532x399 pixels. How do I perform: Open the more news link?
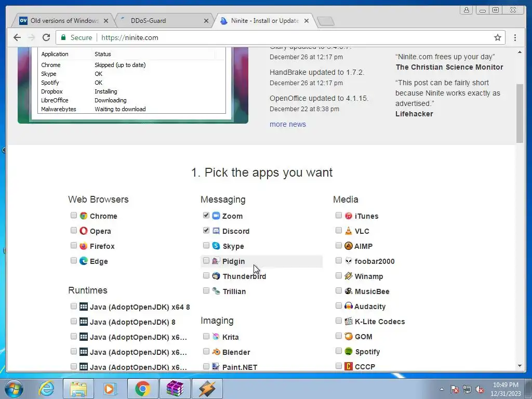tap(288, 124)
